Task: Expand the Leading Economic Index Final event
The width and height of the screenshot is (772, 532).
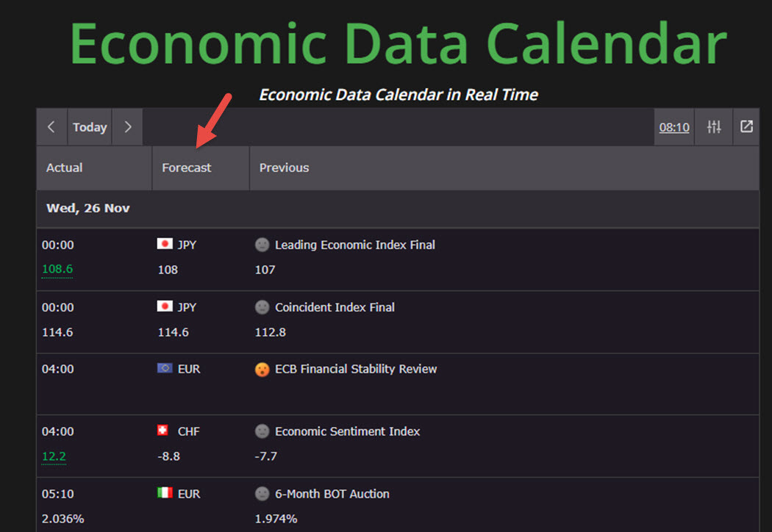Action: click(355, 245)
